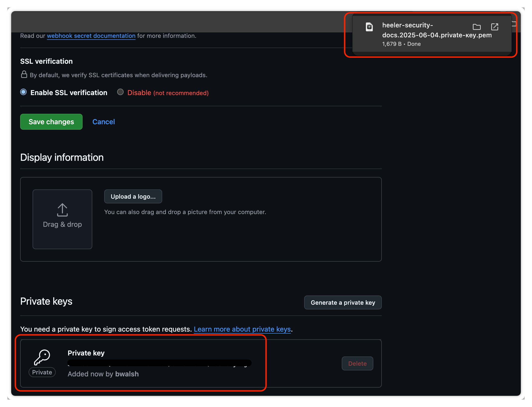Click the '1,679 B • Done' status
The image size is (532, 407).
coord(401,44)
